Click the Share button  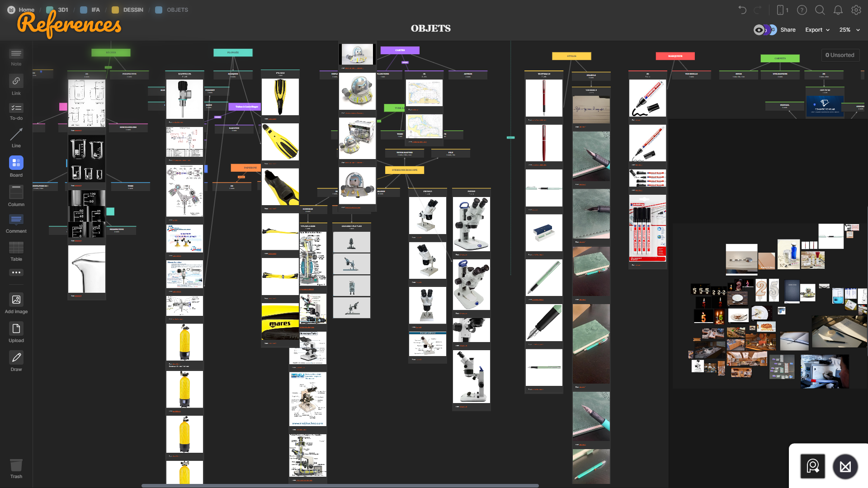(788, 30)
